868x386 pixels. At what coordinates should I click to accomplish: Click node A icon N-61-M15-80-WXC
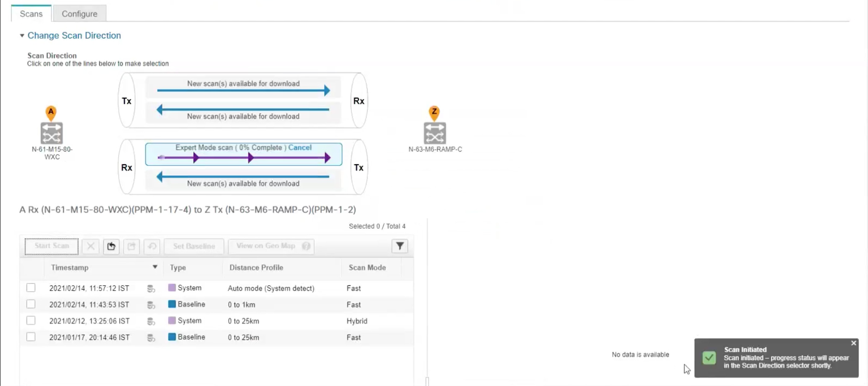click(51, 133)
